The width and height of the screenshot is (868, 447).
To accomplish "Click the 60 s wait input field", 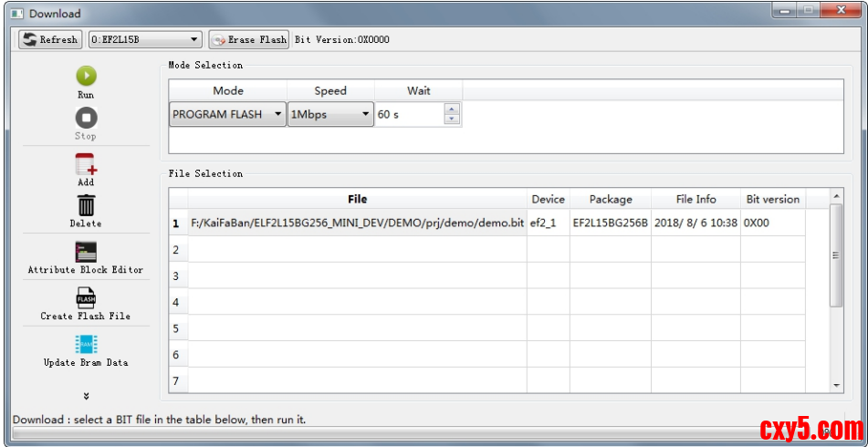I will click(x=410, y=115).
